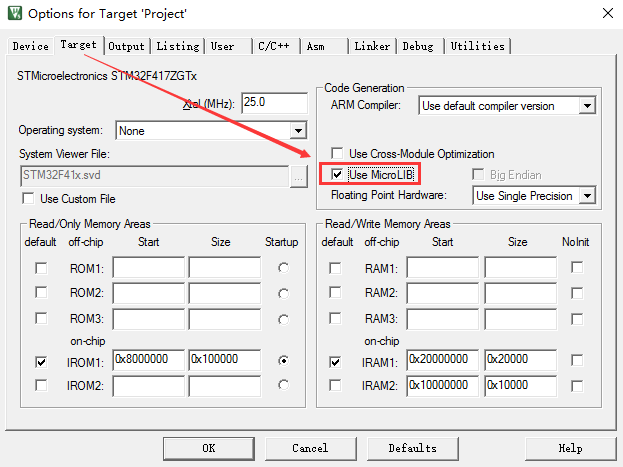Click the RAM3 Size field
This screenshot has width=623, height=467.
coord(520,319)
